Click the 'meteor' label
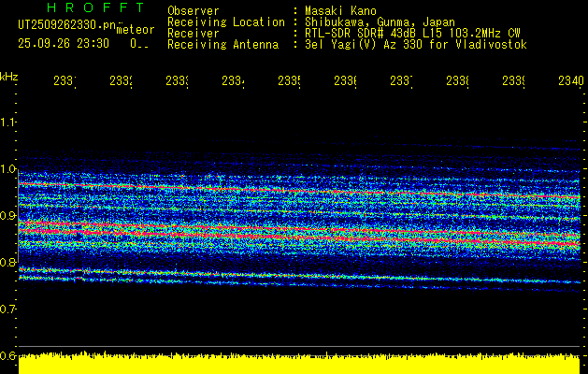This screenshot has width=588, height=374. pos(135,30)
